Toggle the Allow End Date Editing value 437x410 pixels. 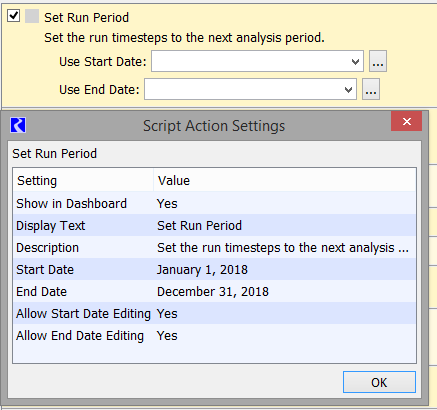click(x=167, y=335)
